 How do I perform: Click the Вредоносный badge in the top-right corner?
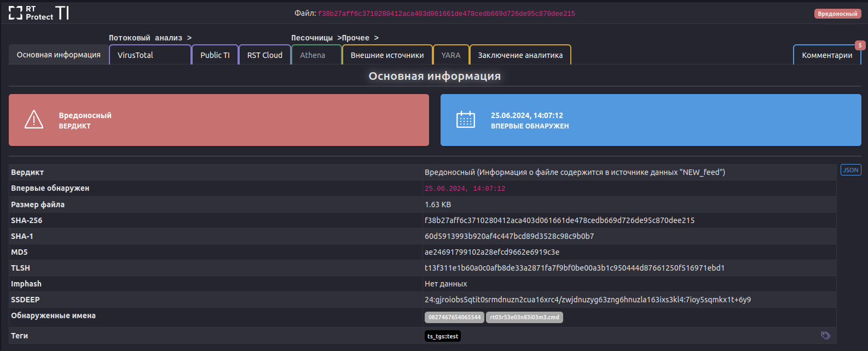click(837, 14)
